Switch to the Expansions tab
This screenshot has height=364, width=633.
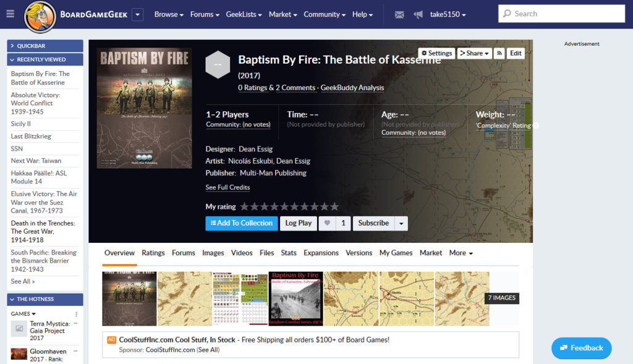point(321,253)
